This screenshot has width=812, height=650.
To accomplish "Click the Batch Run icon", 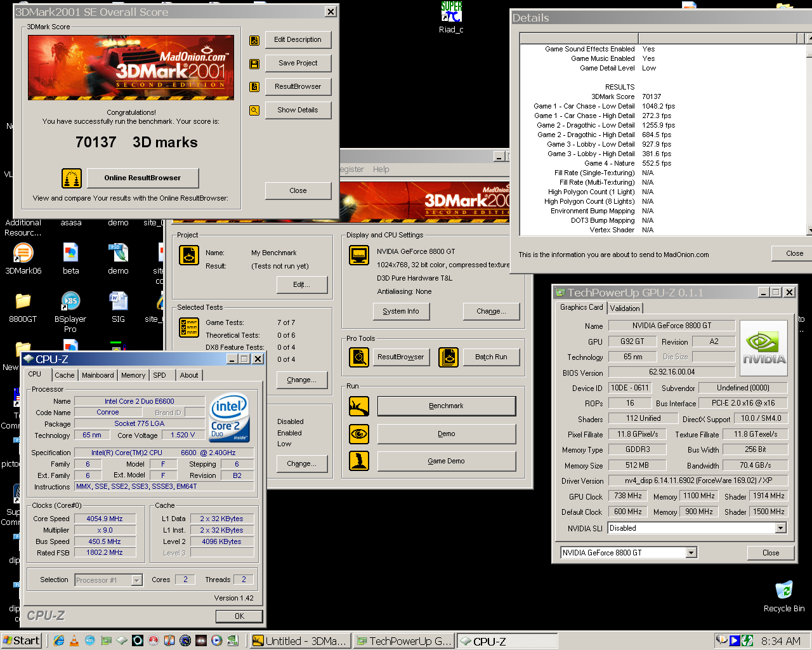I will [449, 357].
